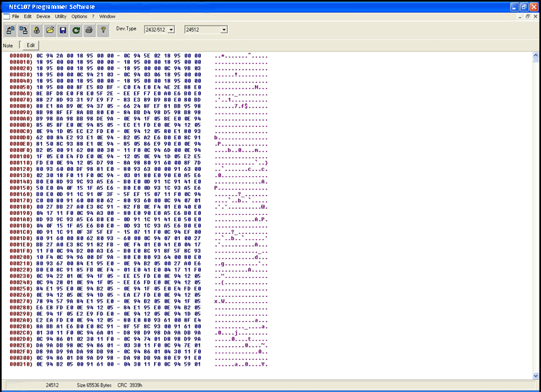Open the ? menu in the menu bar
Screen dimensions: 541x392
[93, 16]
